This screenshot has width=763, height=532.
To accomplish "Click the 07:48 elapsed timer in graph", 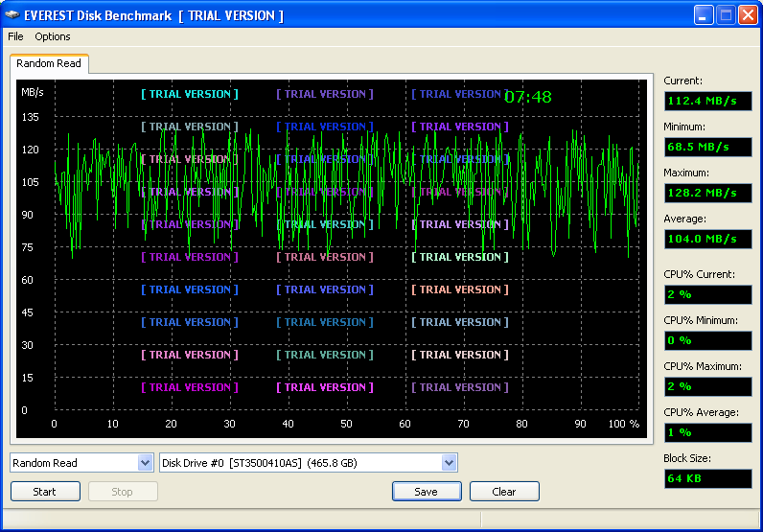I will point(528,97).
